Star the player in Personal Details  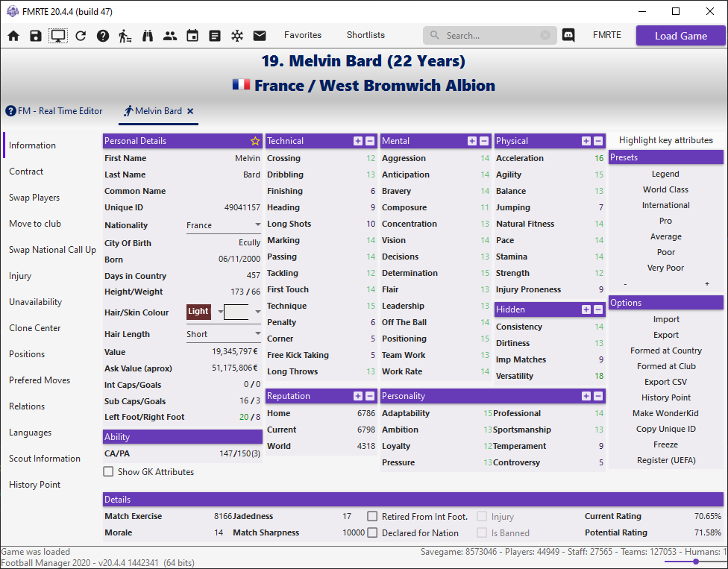point(255,141)
